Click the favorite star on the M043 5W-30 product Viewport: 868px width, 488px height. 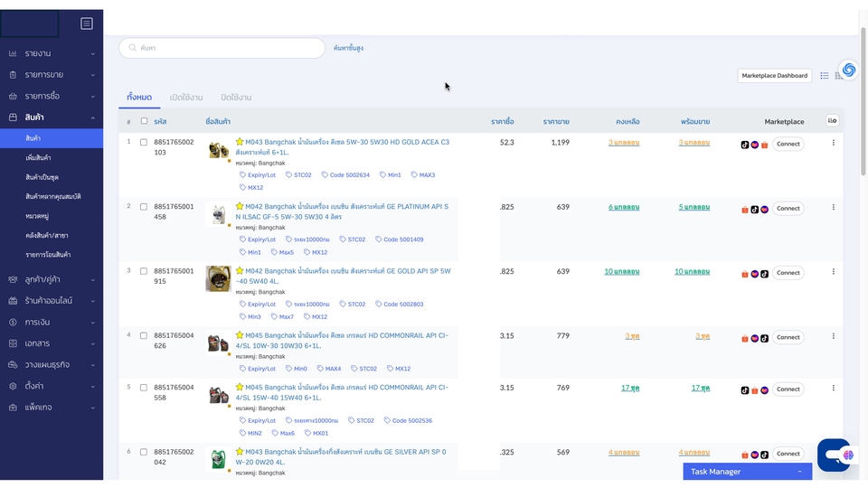click(x=239, y=142)
